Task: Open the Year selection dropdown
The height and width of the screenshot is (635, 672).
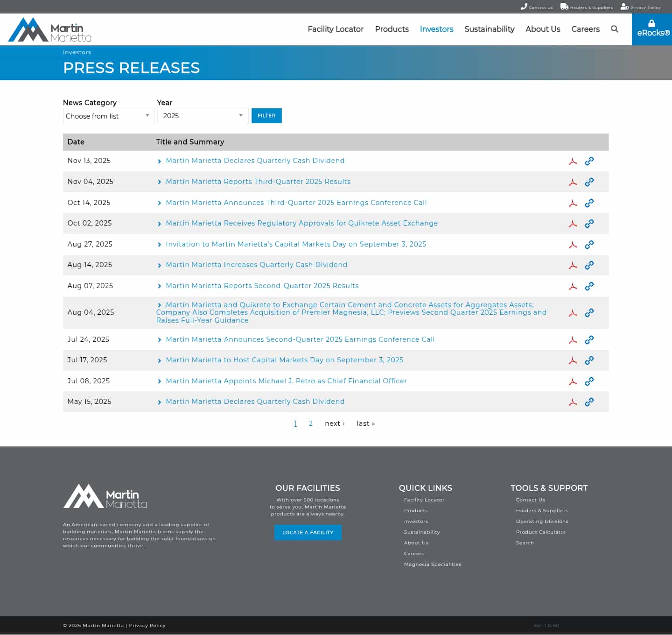Action: [x=203, y=116]
